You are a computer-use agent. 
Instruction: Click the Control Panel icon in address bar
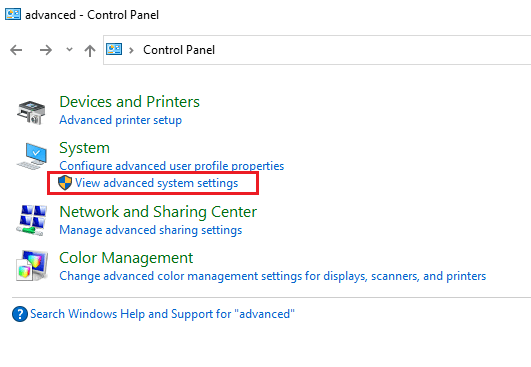(114, 49)
